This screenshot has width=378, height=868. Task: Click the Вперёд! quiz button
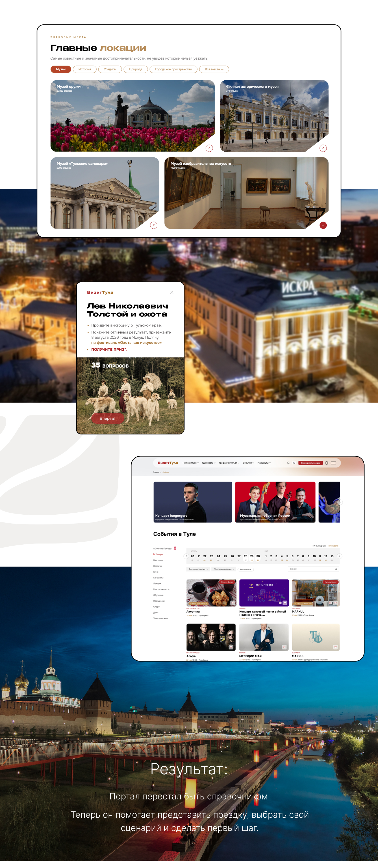[108, 418]
